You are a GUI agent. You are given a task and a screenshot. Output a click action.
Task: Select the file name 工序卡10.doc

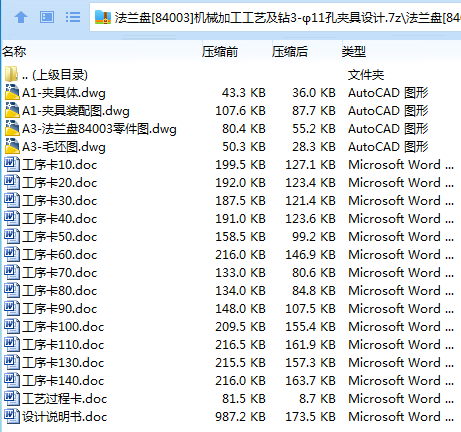60,165
